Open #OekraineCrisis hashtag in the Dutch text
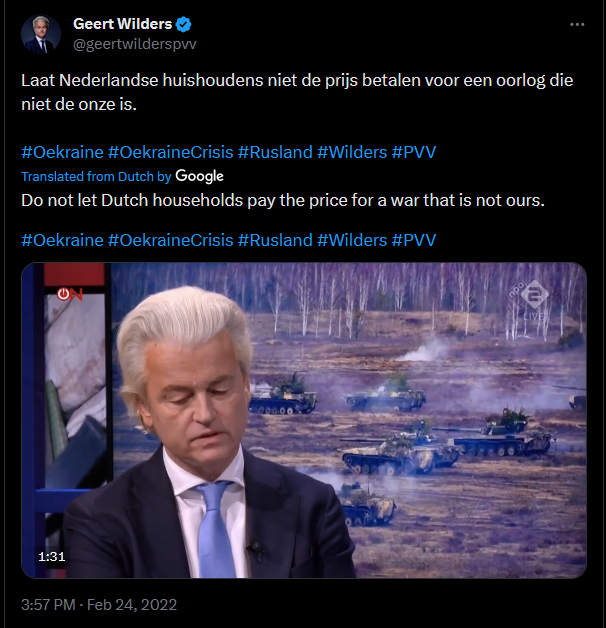606x628 pixels. tap(171, 152)
